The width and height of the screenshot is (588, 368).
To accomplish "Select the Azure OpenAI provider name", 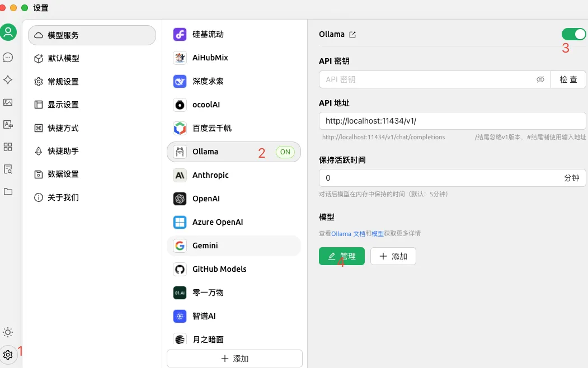I will (218, 222).
